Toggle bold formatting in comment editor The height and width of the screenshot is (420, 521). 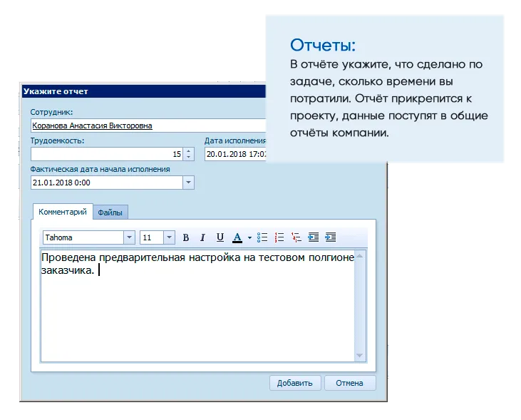186,237
